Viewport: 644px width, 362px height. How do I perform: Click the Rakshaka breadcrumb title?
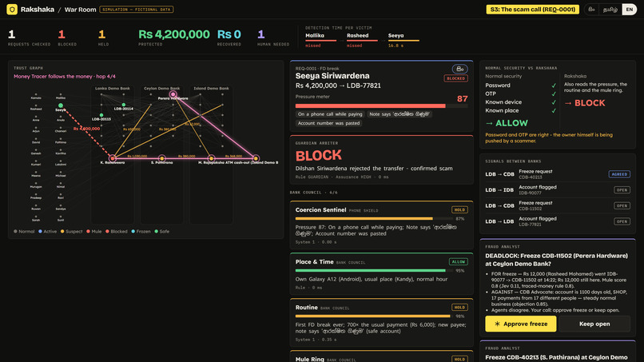point(38,9)
